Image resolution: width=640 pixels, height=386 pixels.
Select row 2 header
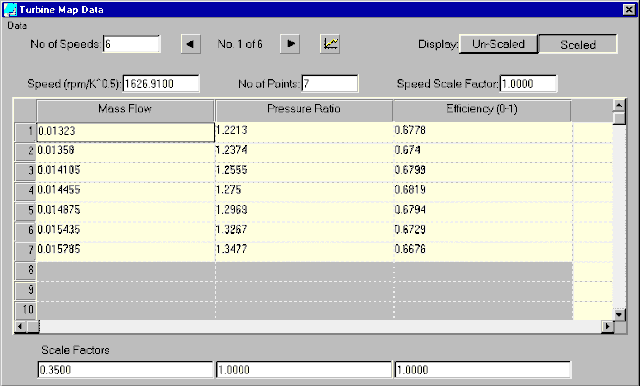tap(25, 151)
